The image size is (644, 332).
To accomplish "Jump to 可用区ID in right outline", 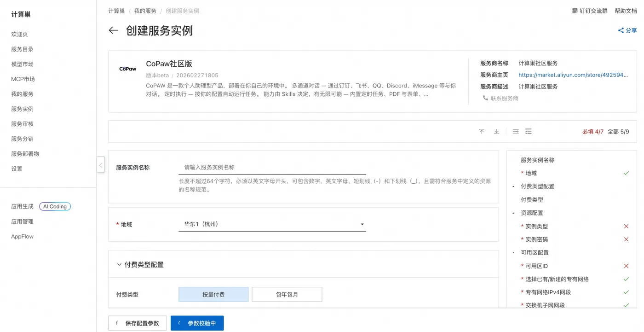I will [x=537, y=266].
